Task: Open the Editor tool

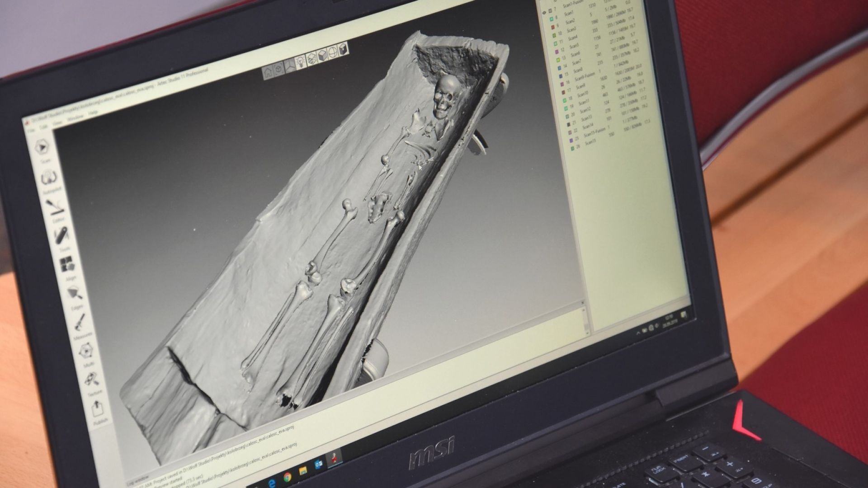Action: [56, 207]
